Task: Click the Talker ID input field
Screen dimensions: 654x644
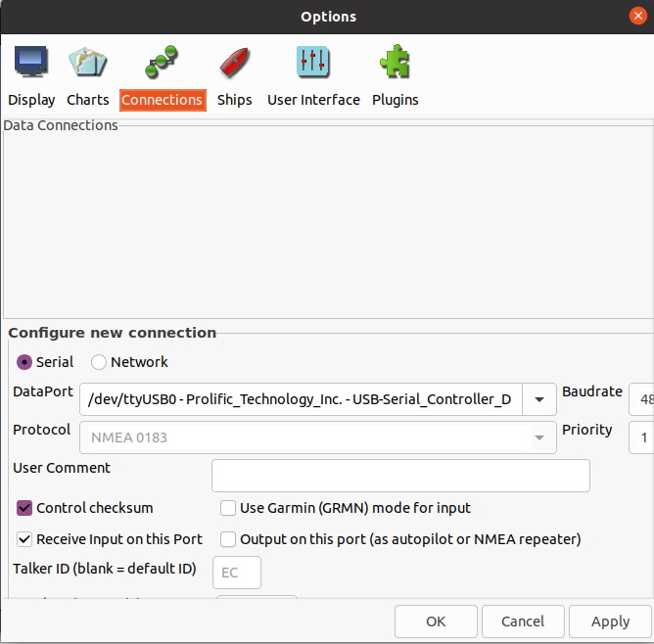Action: 237,573
